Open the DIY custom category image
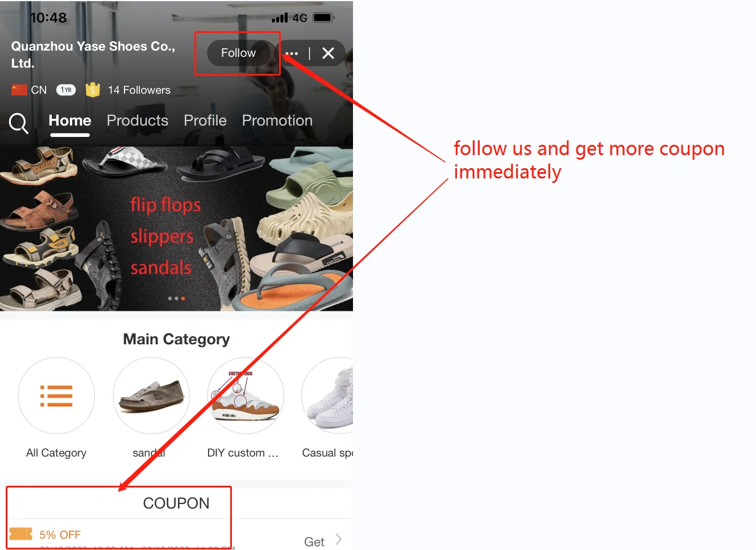The image size is (756, 550). tap(246, 396)
